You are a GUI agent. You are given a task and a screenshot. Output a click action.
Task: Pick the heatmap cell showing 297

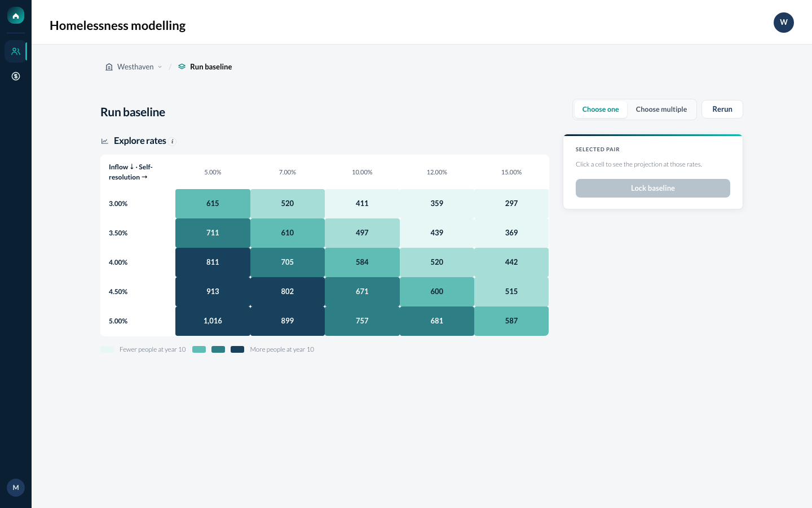(x=511, y=204)
